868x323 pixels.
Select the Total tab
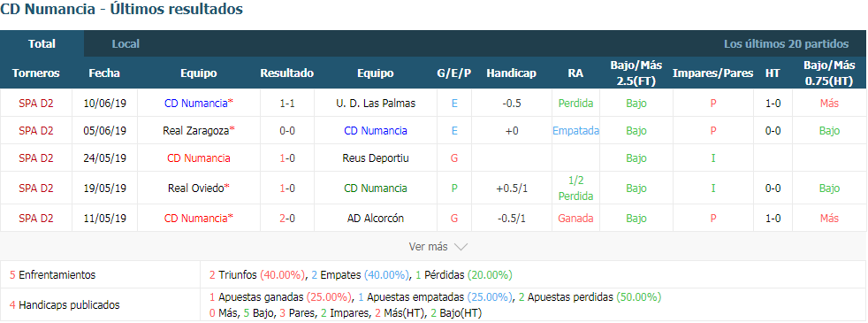coord(42,43)
